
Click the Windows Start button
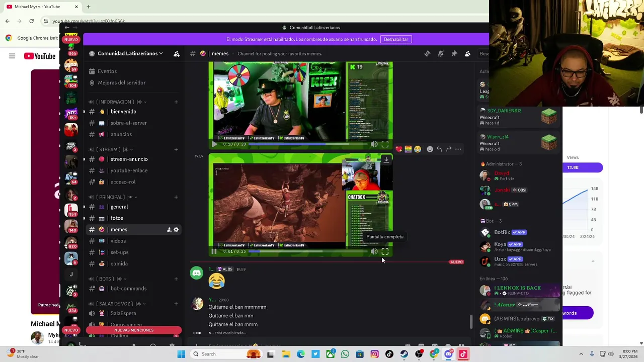pos(181,354)
